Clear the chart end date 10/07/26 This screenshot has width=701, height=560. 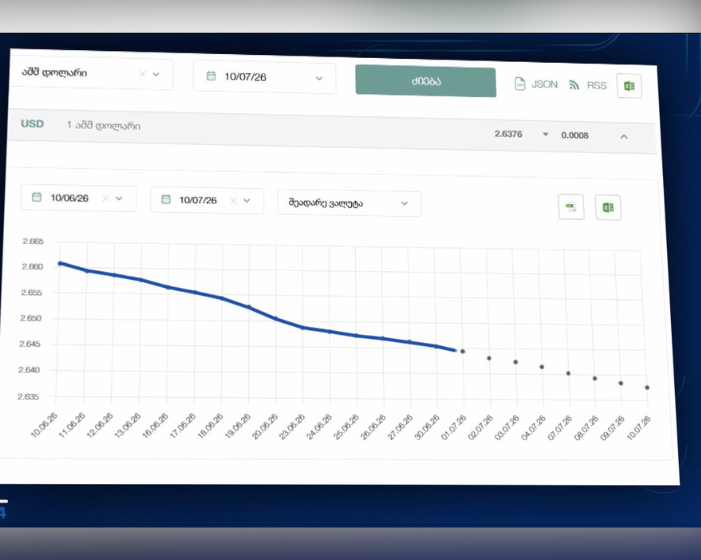(x=233, y=201)
